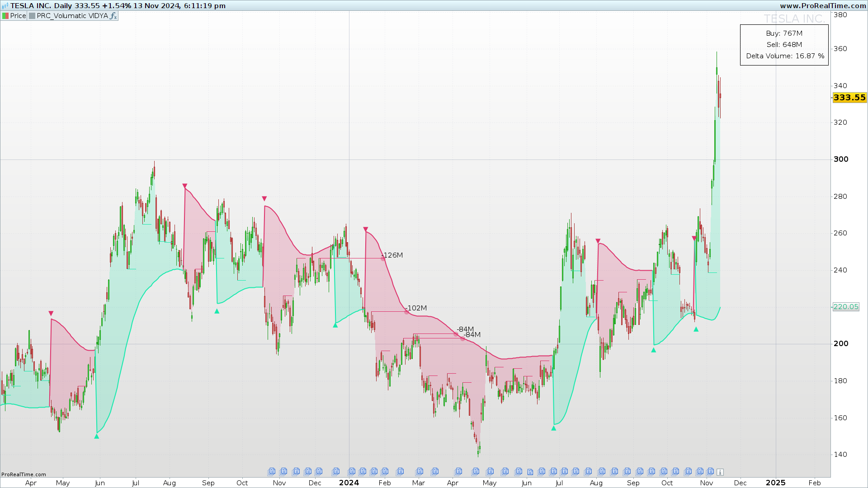The width and height of the screenshot is (868, 488).
Task: Open the news icon above the Mar label
Action: point(420,471)
